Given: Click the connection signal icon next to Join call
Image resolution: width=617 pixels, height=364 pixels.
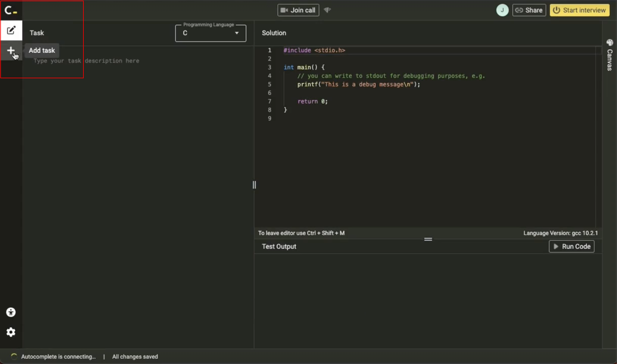Looking at the screenshot, I should [x=327, y=10].
